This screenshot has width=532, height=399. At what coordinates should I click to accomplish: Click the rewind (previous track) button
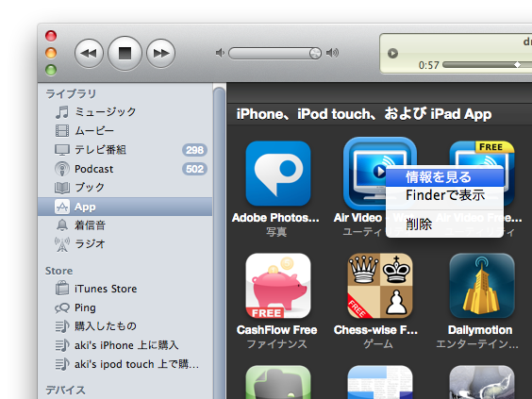point(89,53)
